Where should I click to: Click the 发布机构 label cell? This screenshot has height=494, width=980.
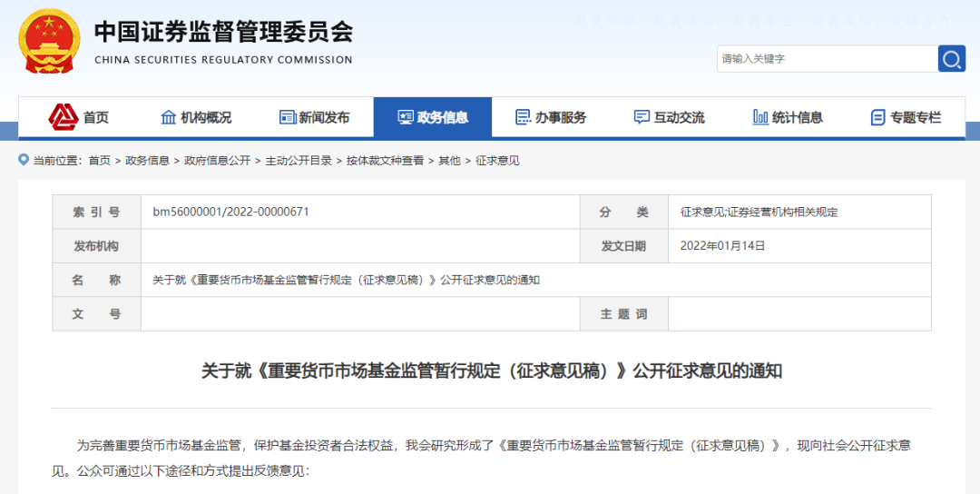97,246
